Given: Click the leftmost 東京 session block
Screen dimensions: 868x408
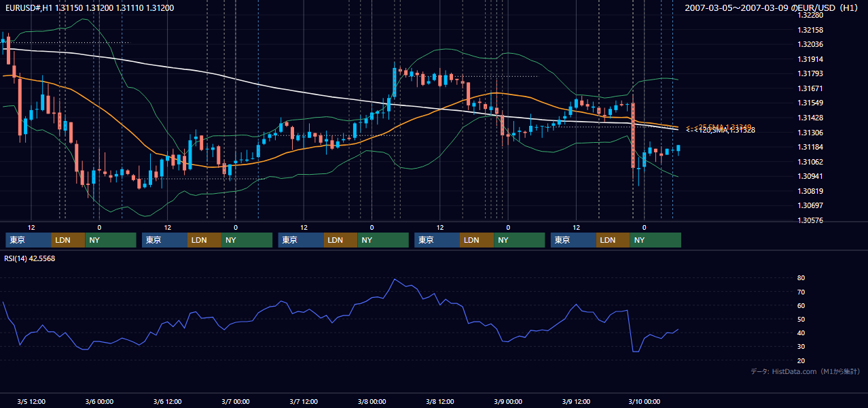Looking at the screenshot, I should coord(29,240).
